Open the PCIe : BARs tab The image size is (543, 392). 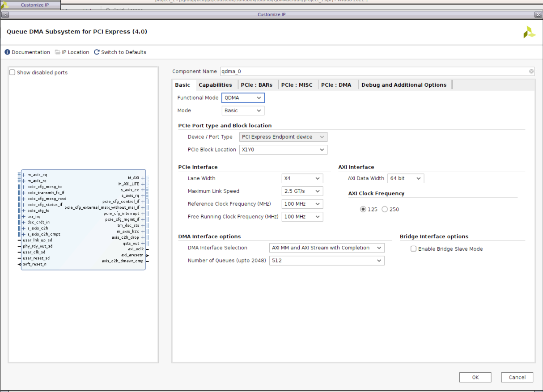click(x=257, y=84)
